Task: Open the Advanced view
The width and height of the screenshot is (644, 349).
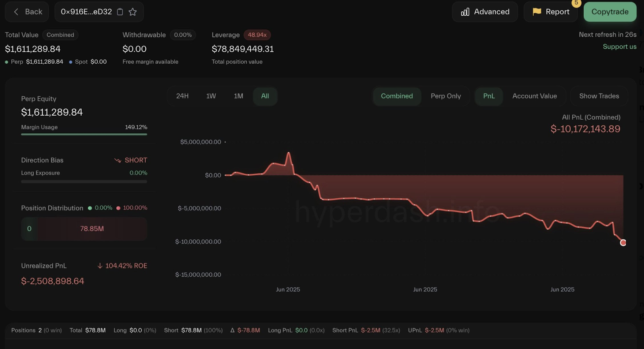Action: (485, 12)
